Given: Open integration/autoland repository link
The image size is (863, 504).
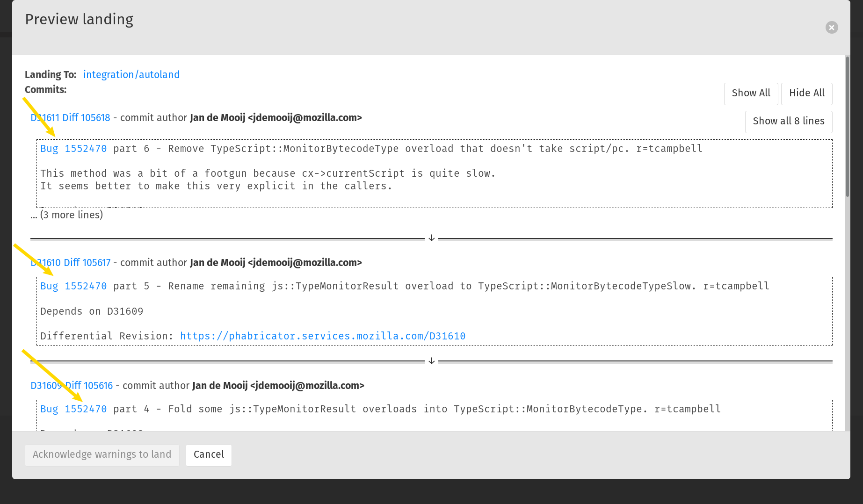Looking at the screenshot, I should click(x=131, y=75).
